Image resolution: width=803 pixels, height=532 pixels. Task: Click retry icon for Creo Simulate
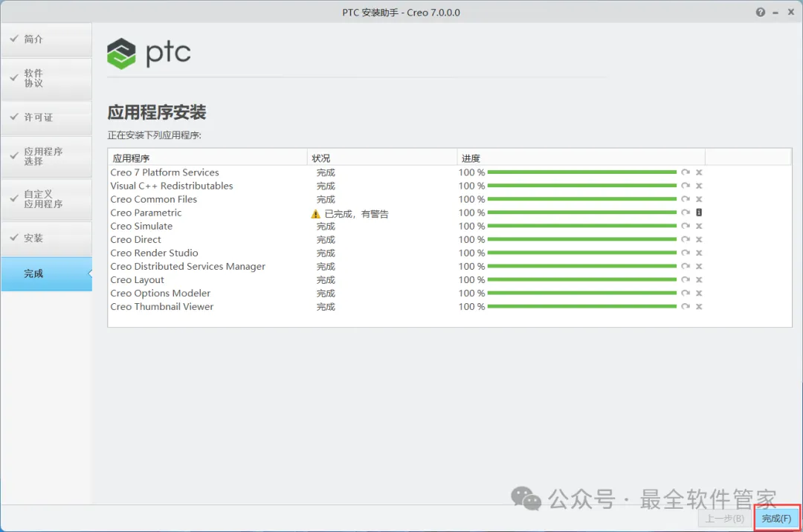[686, 226]
